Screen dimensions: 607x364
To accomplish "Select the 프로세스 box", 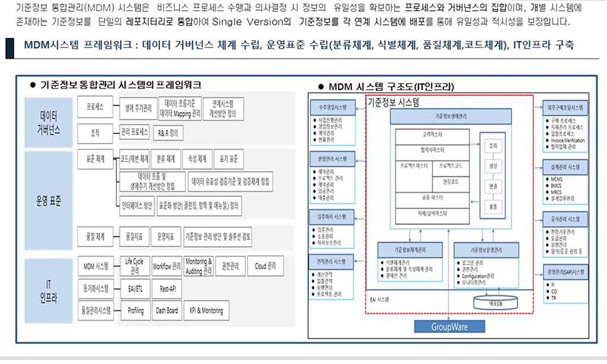I will point(95,107).
